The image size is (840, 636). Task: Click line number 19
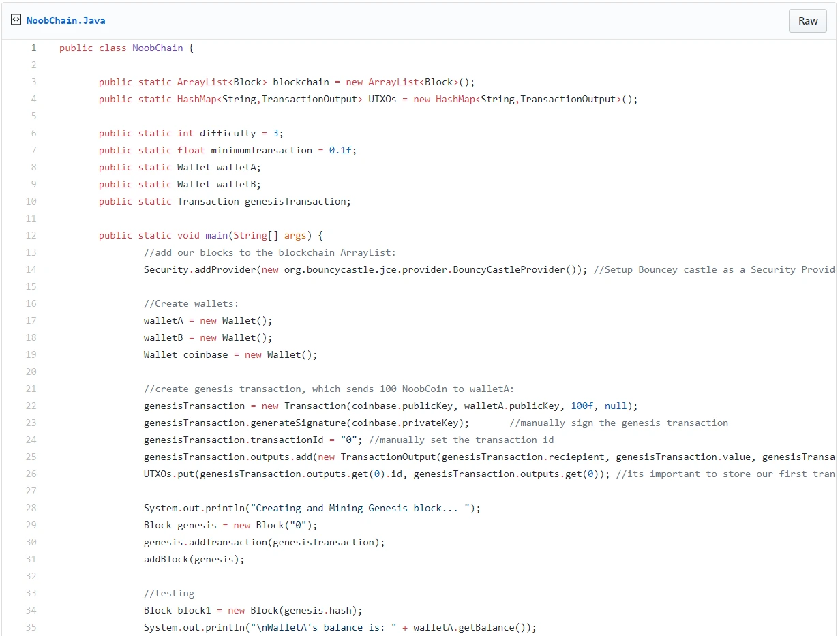tap(31, 354)
